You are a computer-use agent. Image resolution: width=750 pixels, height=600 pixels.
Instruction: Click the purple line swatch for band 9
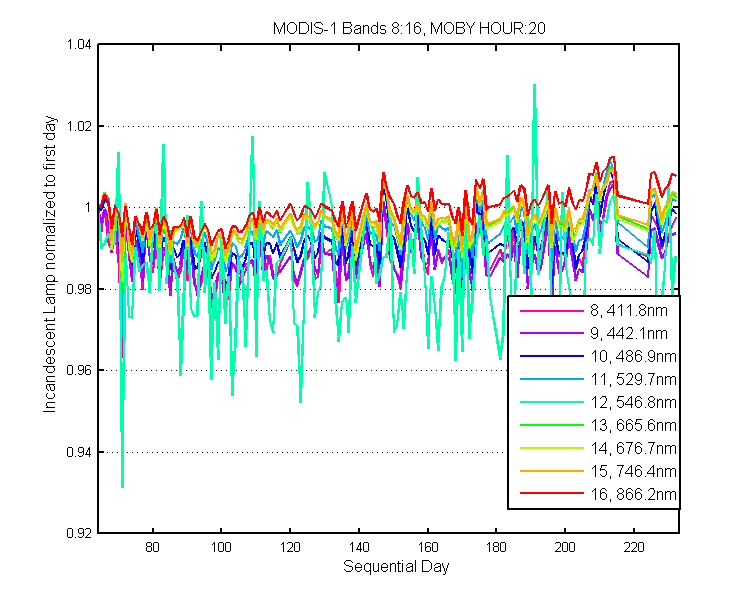pyautogui.click(x=552, y=333)
